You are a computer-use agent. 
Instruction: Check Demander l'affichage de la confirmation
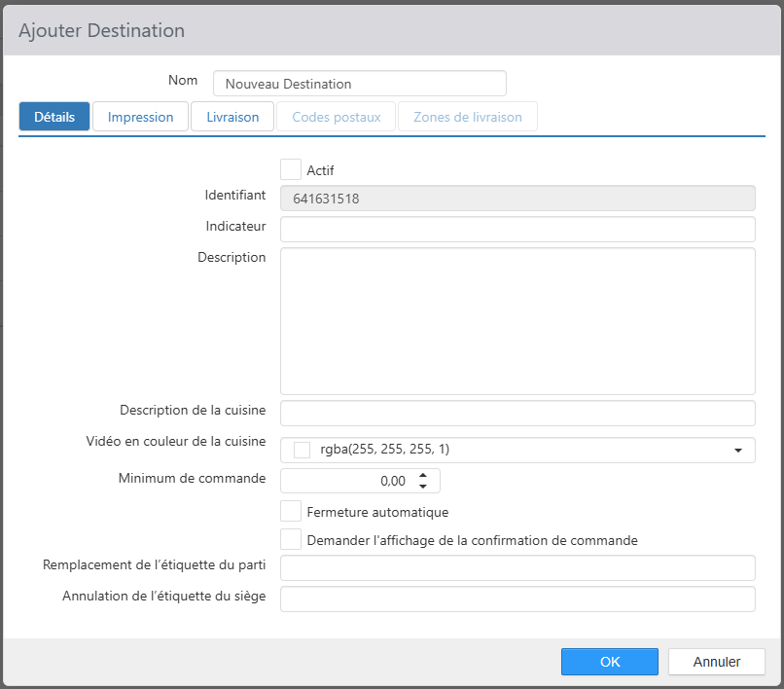[x=291, y=539]
